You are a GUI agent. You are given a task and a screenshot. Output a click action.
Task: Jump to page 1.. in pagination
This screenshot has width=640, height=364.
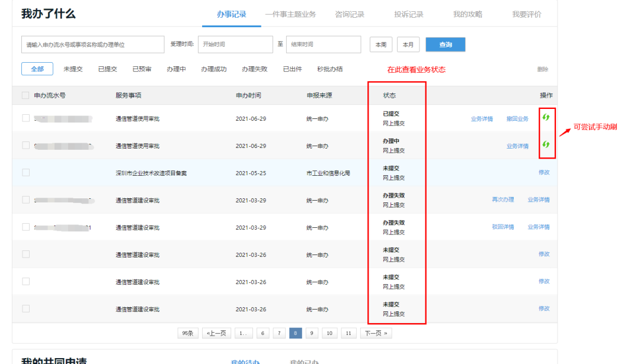244,333
